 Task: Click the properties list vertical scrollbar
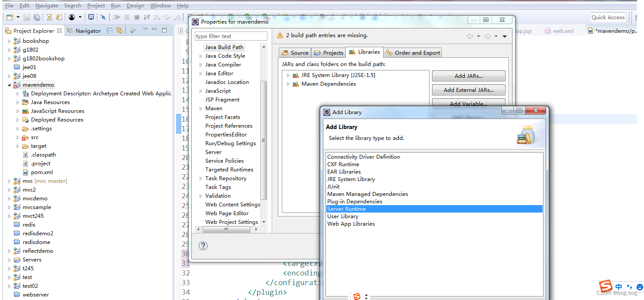point(263,140)
